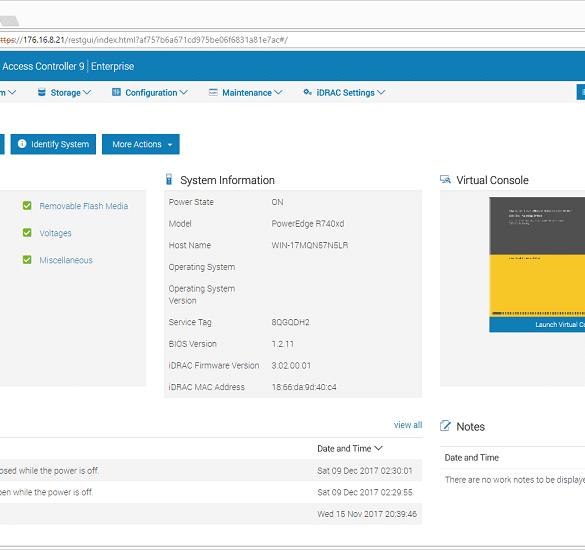Click the browser address bar URL
585x550 pixels.
click(144, 40)
